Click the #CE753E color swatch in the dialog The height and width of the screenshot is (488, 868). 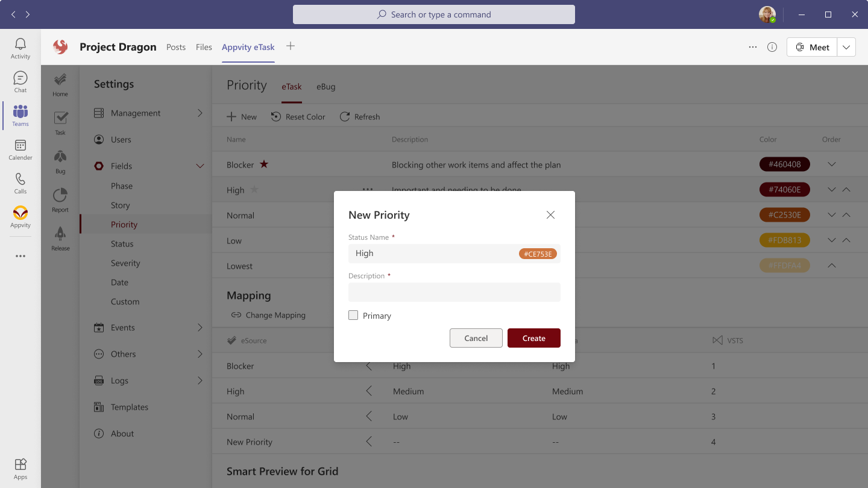point(538,254)
